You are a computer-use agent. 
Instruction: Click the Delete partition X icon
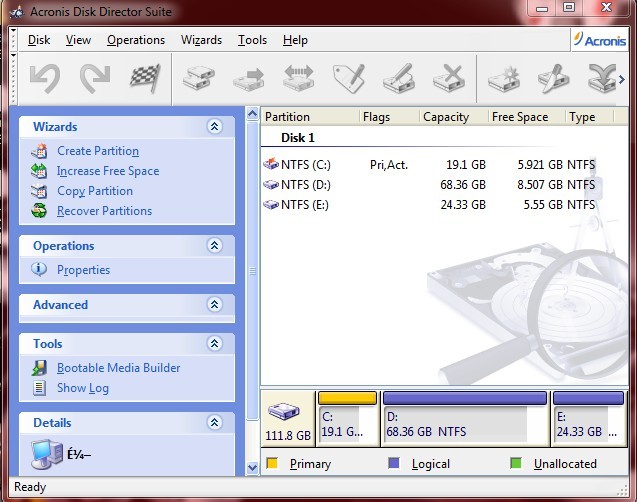[x=448, y=78]
